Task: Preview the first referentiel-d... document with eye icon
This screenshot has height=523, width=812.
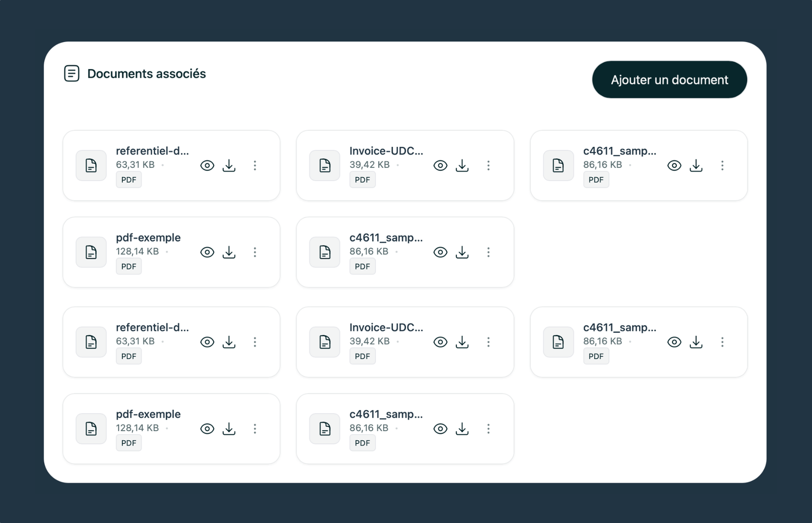Action: tap(207, 165)
